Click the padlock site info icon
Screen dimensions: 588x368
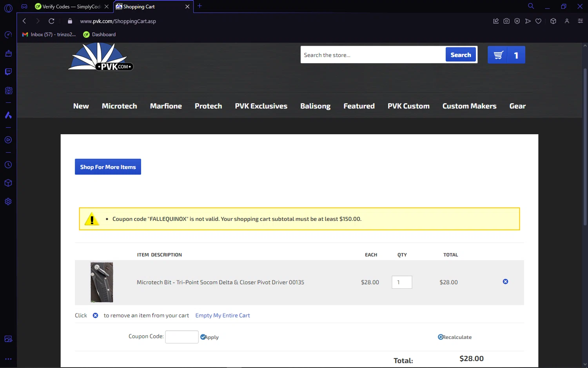point(70,21)
